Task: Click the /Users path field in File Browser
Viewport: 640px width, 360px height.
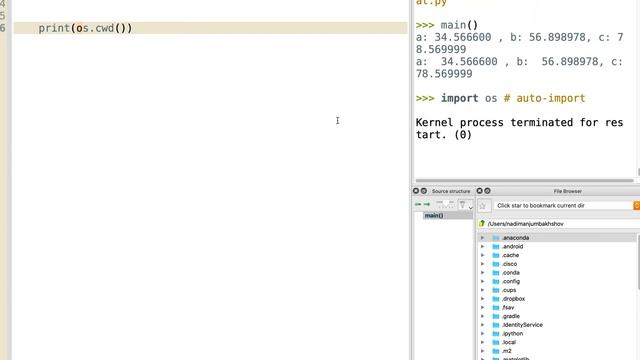Action: tap(563, 224)
